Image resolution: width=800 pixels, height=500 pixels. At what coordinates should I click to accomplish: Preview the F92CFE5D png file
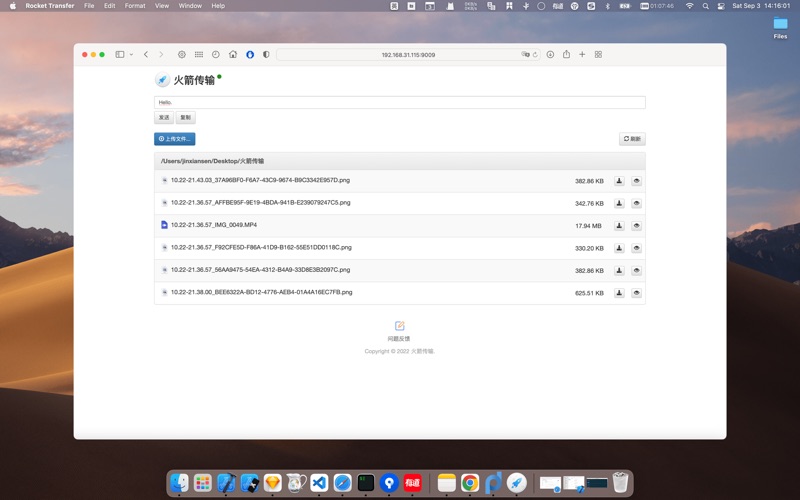pyautogui.click(x=636, y=248)
